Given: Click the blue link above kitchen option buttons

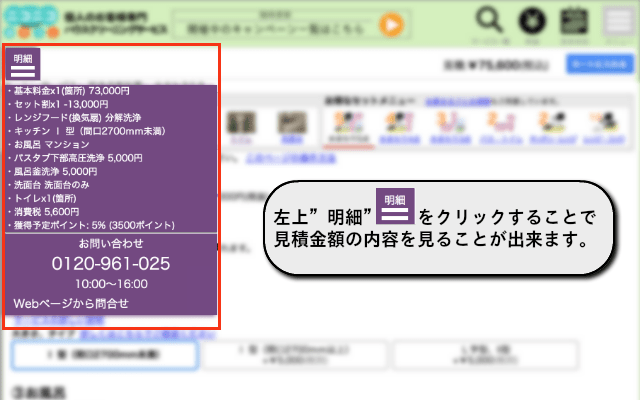Looking at the screenshot, I should point(147,335).
